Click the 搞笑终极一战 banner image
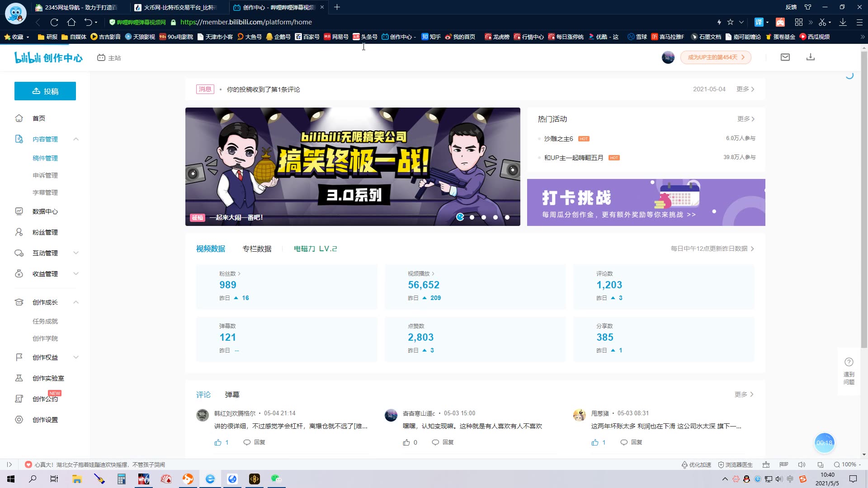The width and height of the screenshot is (868, 488). click(x=353, y=167)
